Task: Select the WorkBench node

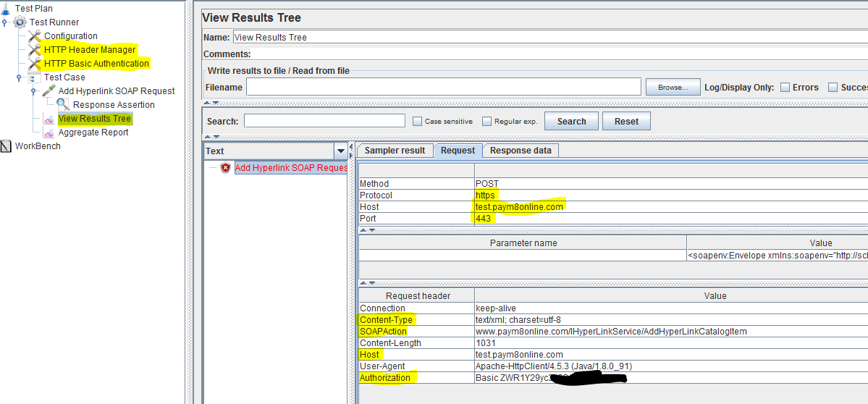Action: 38,146
